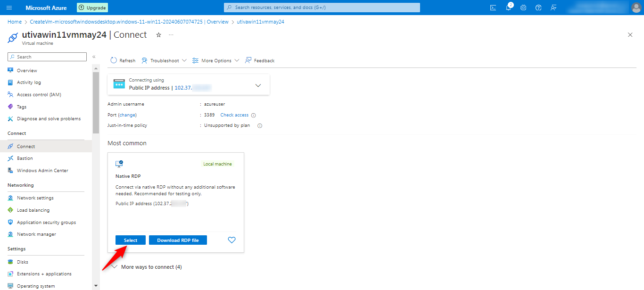Click the Select button on Native RDP
Viewport: 644px width, 290px height.
[131, 240]
